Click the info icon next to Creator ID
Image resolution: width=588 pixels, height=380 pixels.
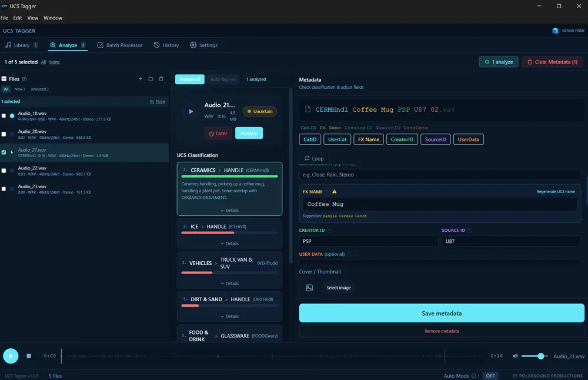pyautogui.click(x=329, y=231)
